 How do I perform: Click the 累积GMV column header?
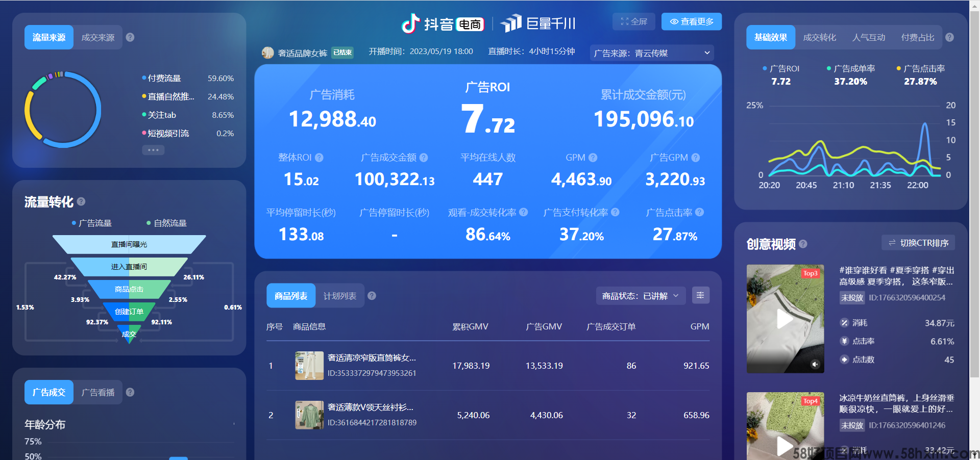(470, 326)
